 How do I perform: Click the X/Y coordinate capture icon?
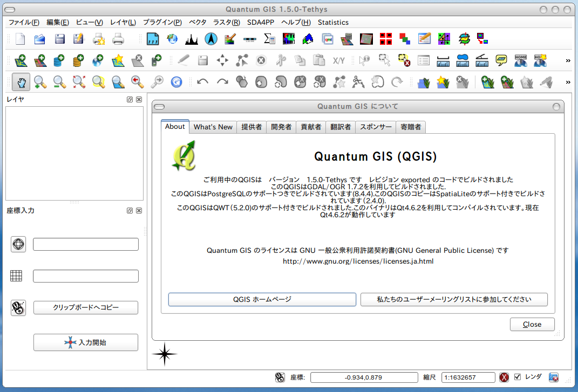339,60
